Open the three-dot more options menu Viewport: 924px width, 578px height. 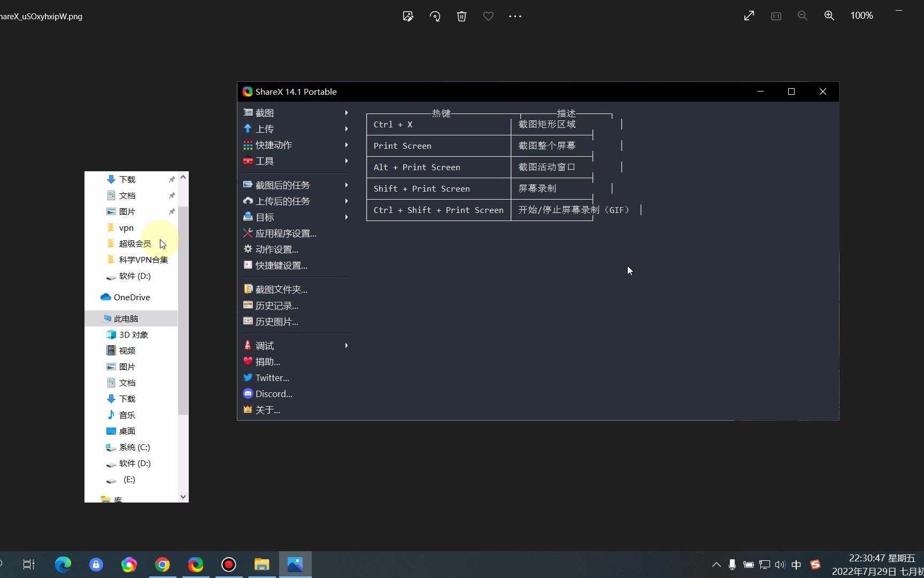coord(515,16)
